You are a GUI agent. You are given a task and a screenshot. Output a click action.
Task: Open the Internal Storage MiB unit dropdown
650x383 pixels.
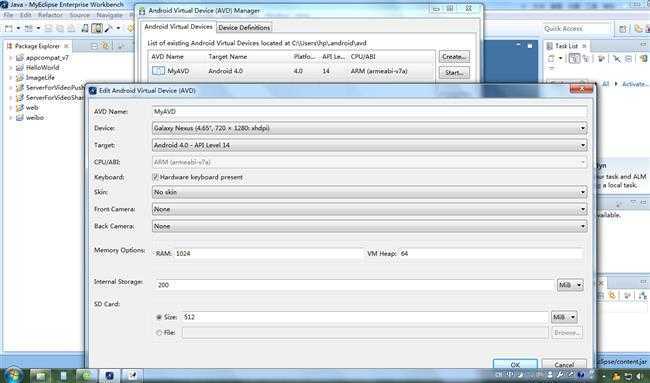[x=570, y=285]
